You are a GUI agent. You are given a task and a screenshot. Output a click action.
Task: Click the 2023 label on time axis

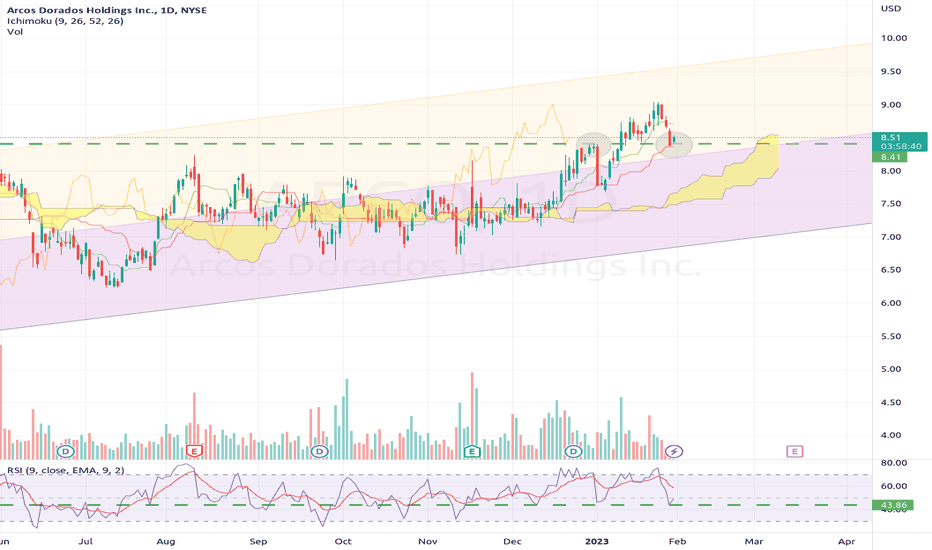coord(597,542)
